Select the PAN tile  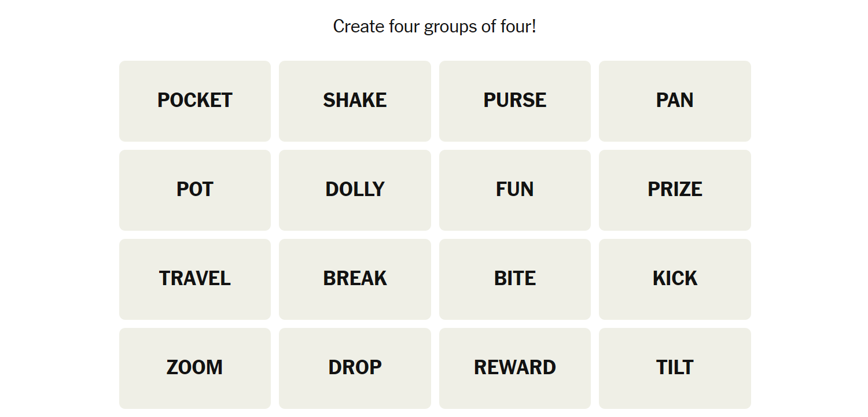675,101
